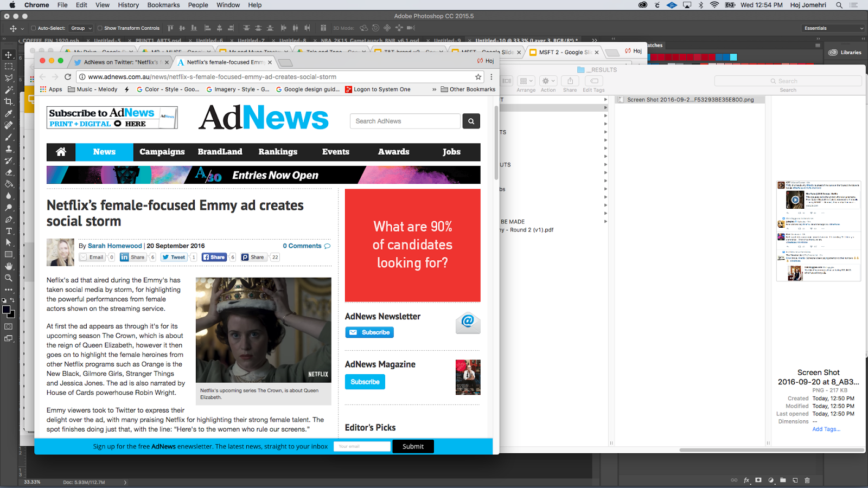The height and width of the screenshot is (488, 868).
Task: Click the AdNews home icon
Action: coord(61,152)
